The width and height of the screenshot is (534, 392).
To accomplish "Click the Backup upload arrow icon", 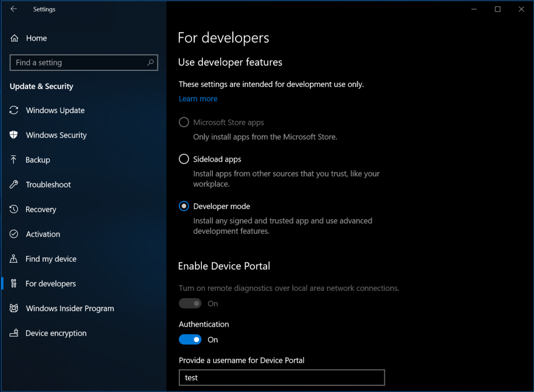I will coord(14,160).
